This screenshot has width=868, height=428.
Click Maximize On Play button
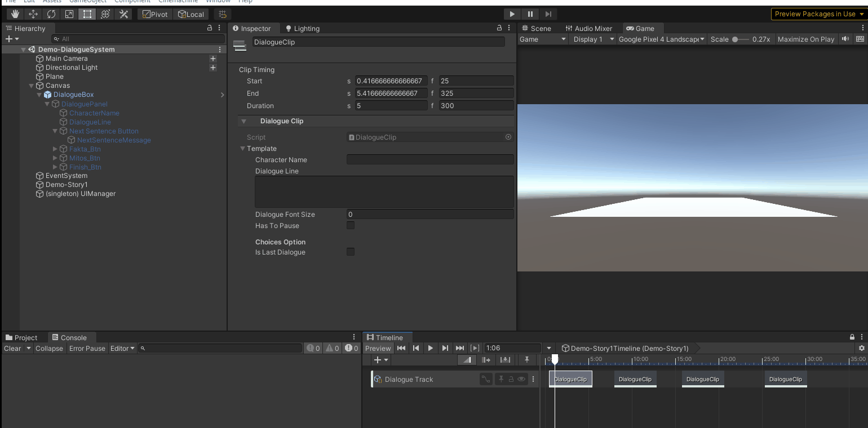[x=805, y=39]
